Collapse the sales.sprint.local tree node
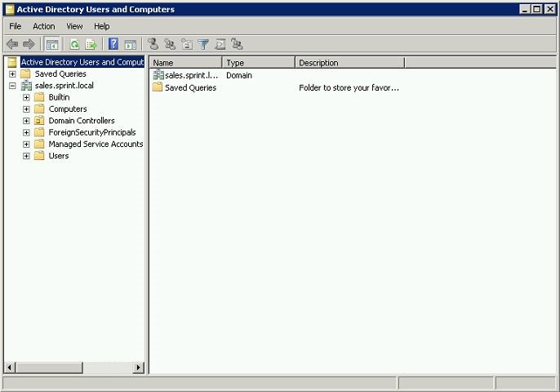This screenshot has height=392, width=560. pyautogui.click(x=12, y=86)
